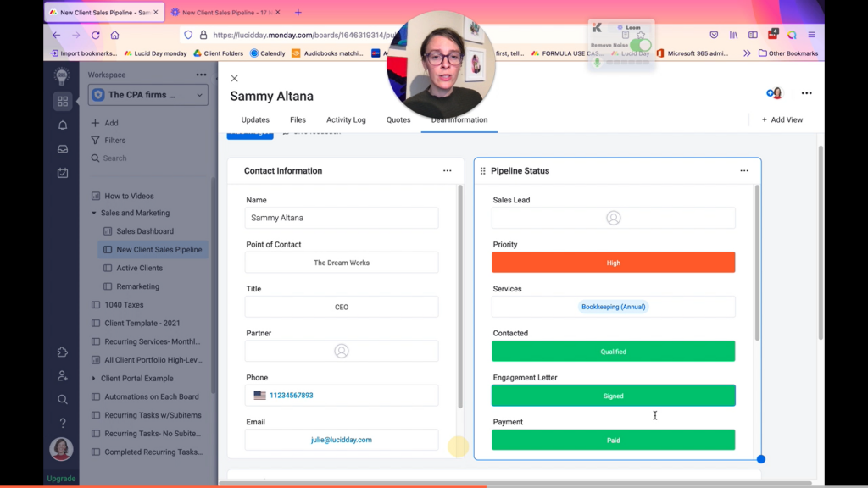This screenshot has width=868, height=488.
Task: Change the Engagement Letter status from Signed
Action: click(614, 396)
